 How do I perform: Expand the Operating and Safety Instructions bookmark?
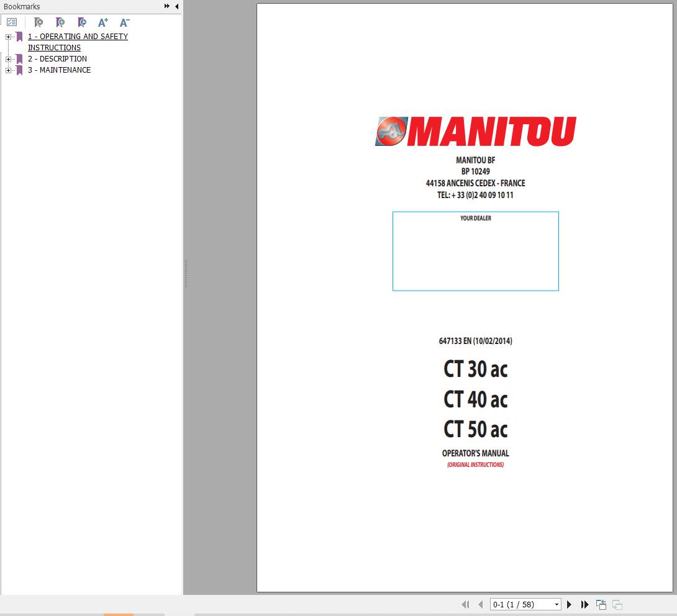(x=8, y=37)
